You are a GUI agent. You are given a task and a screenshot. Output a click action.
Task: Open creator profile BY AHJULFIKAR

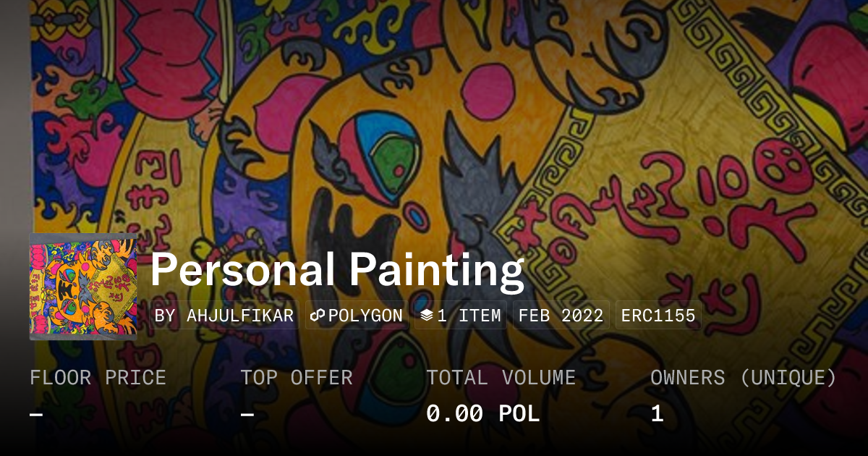(x=224, y=316)
